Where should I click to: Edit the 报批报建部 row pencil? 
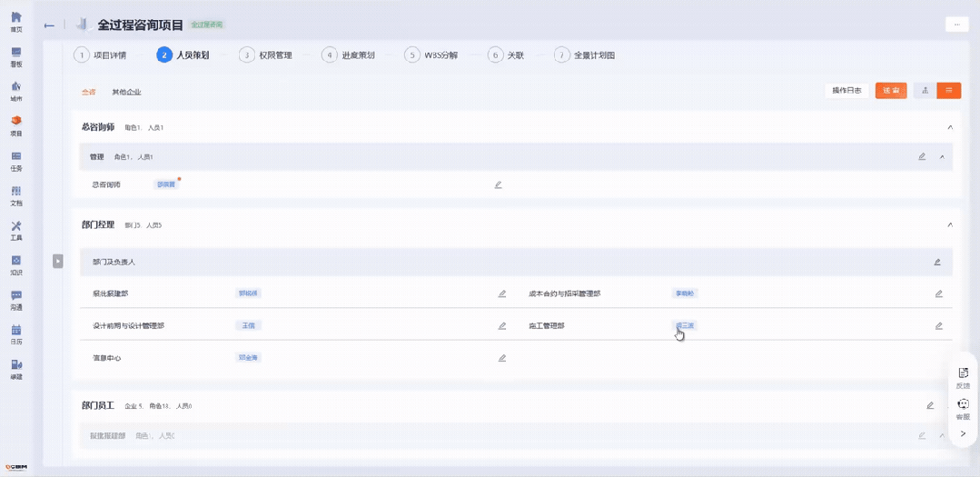pyautogui.click(x=502, y=293)
